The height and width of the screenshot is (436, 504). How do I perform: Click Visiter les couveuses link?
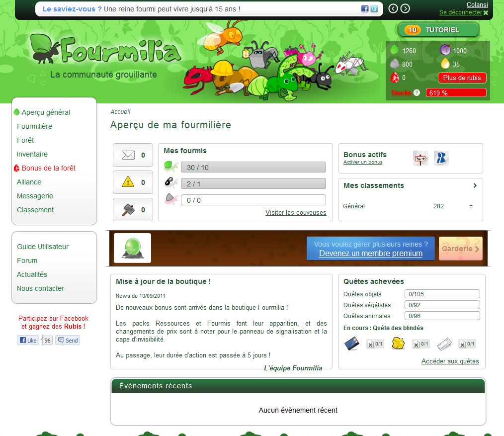coord(296,213)
